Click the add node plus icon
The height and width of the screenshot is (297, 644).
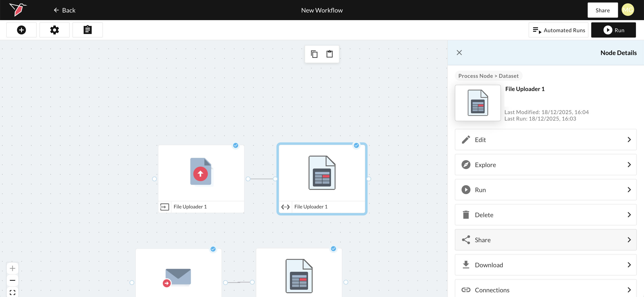coord(21,30)
